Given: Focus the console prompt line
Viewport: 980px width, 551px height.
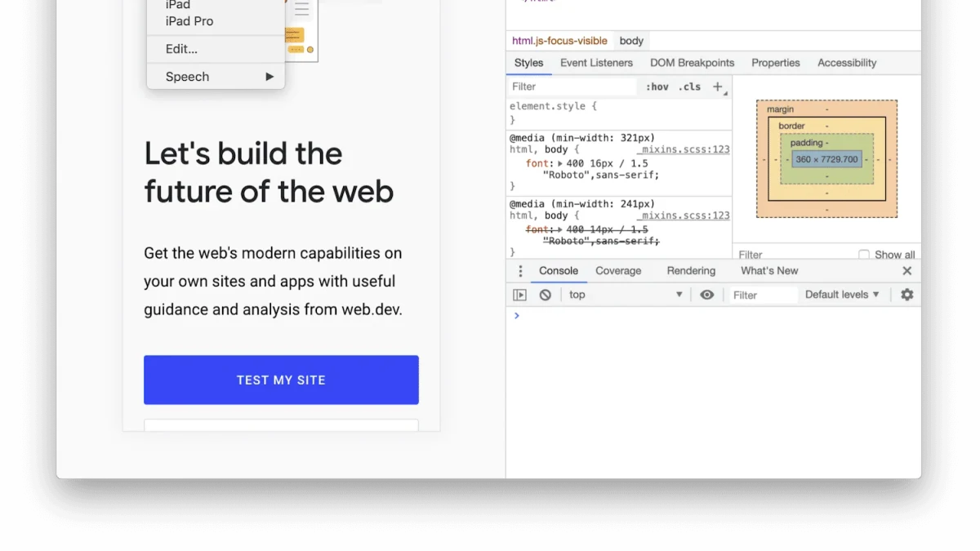Looking at the screenshot, I should (713, 316).
